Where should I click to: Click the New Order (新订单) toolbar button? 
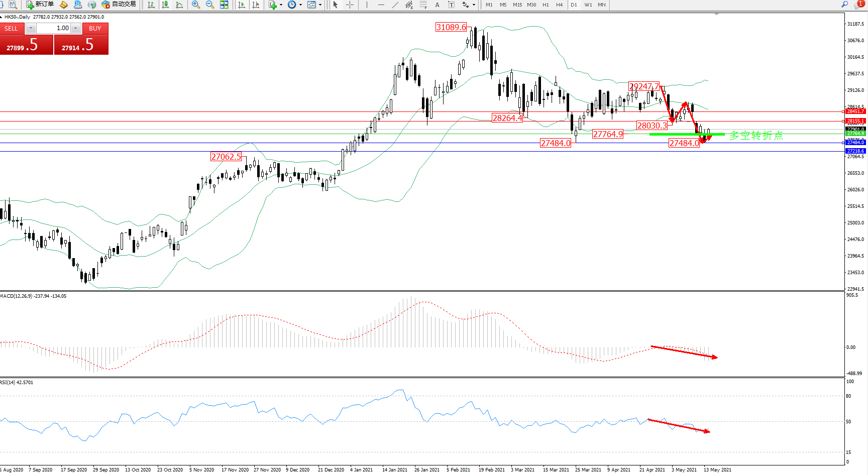point(40,5)
